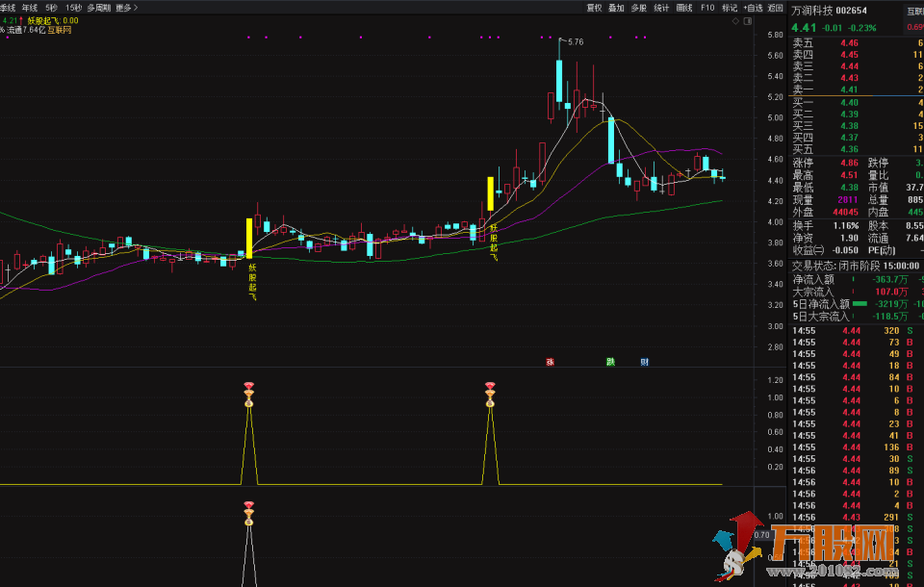
Task: Select the 15秒 period tab
Action: coord(73,7)
